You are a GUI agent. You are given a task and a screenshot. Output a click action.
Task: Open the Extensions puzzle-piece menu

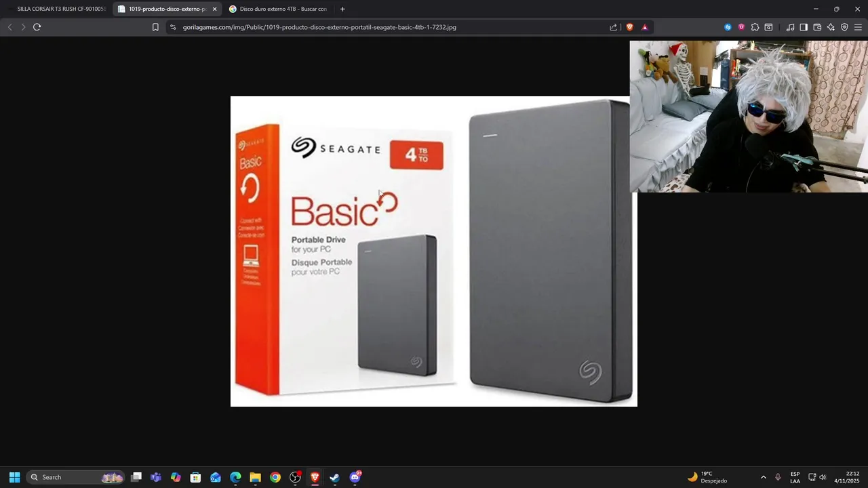pos(755,27)
